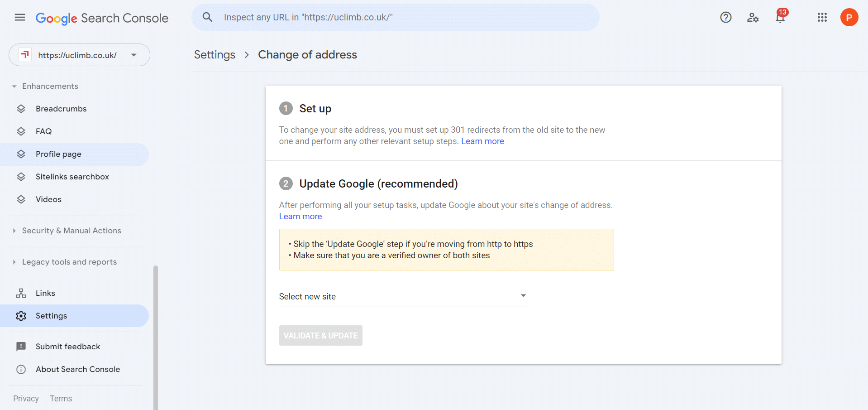The height and width of the screenshot is (410, 868).
Task: Click the Submit feedback icon
Action: pyautogui.click(x=21, y=346)
